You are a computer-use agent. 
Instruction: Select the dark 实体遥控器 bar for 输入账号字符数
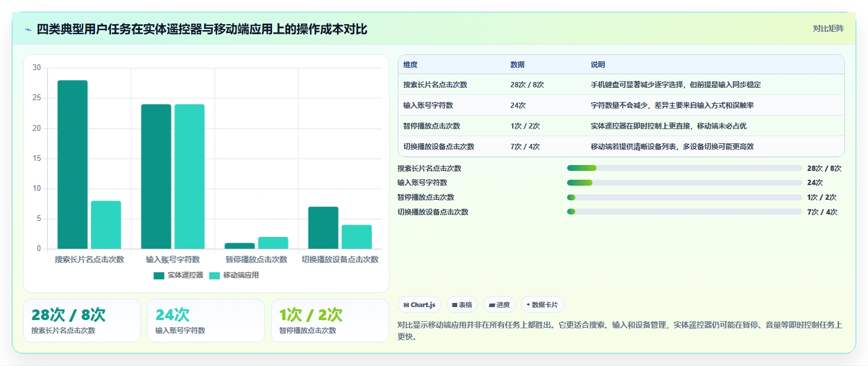(156, 176)
